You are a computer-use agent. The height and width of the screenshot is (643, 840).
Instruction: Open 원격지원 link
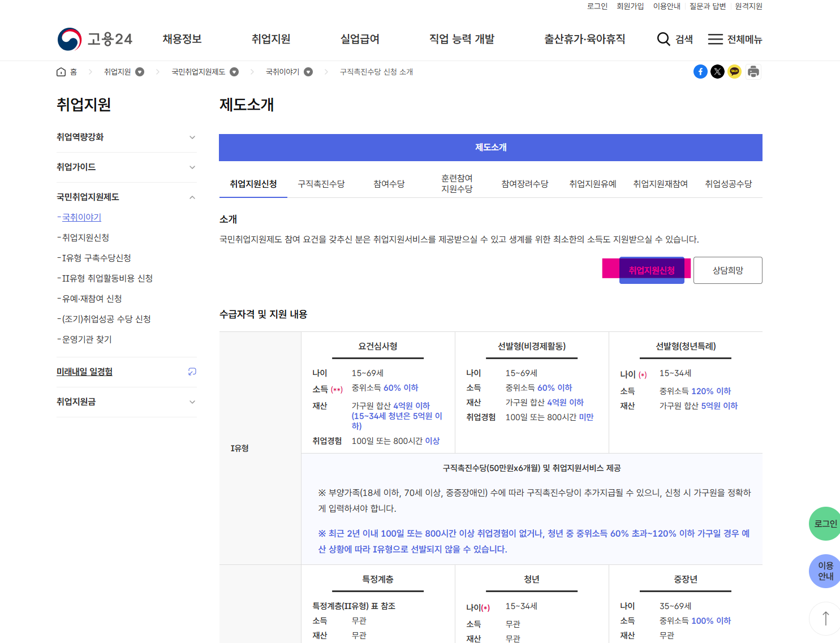749,6
